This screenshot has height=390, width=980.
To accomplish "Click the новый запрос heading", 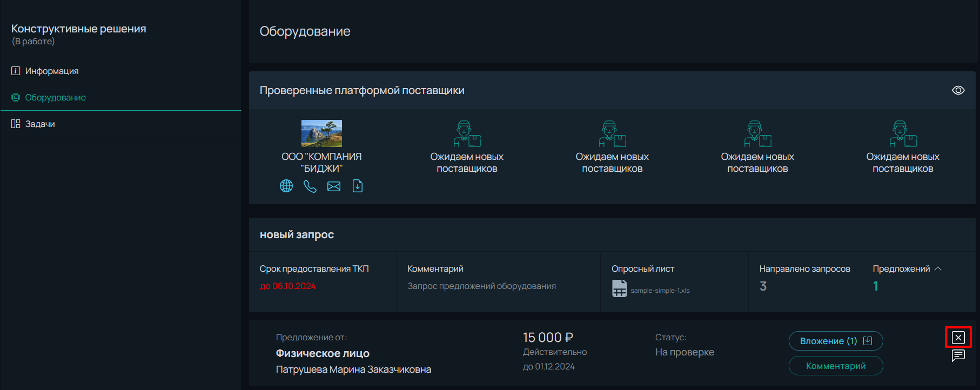I will pyautogui.click(x=297, y=234).
